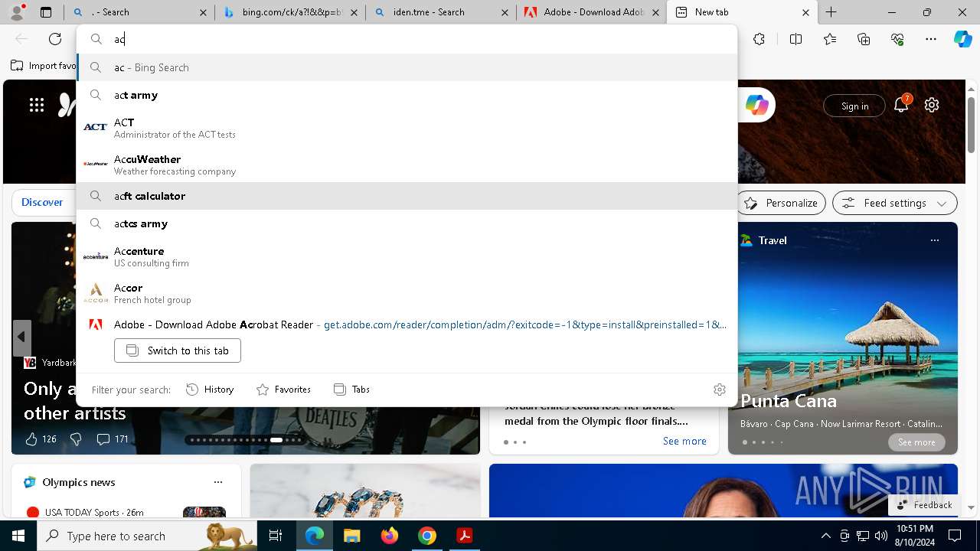The width and height of the screenshot is (980, 551).
Task: Filter search by Favorites
Action: tap(283, 390)
